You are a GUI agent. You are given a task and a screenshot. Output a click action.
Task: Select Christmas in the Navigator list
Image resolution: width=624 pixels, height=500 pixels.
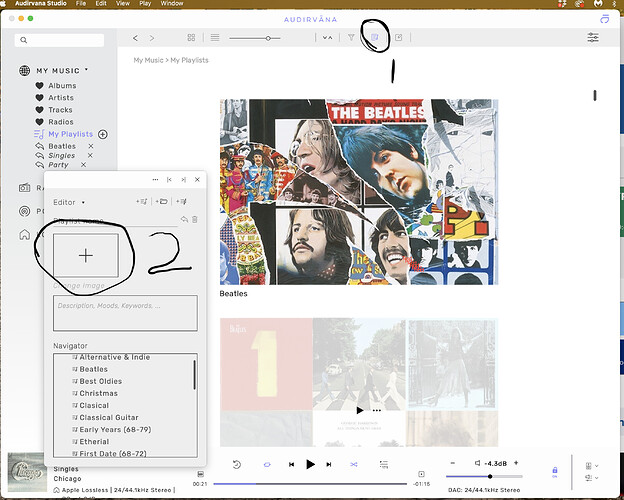pyautogui.click(x=98, y=393)
